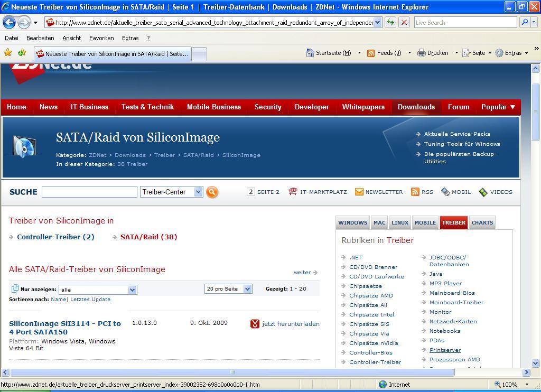
Task: Click the orange search magnifier button
Action: coord(212,192)
